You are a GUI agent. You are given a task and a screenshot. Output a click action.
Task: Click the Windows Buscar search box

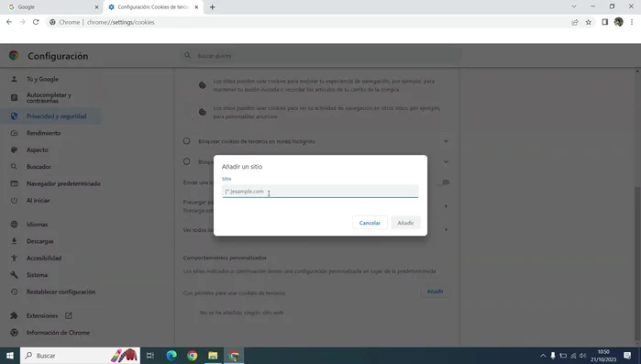coord(80,356)
